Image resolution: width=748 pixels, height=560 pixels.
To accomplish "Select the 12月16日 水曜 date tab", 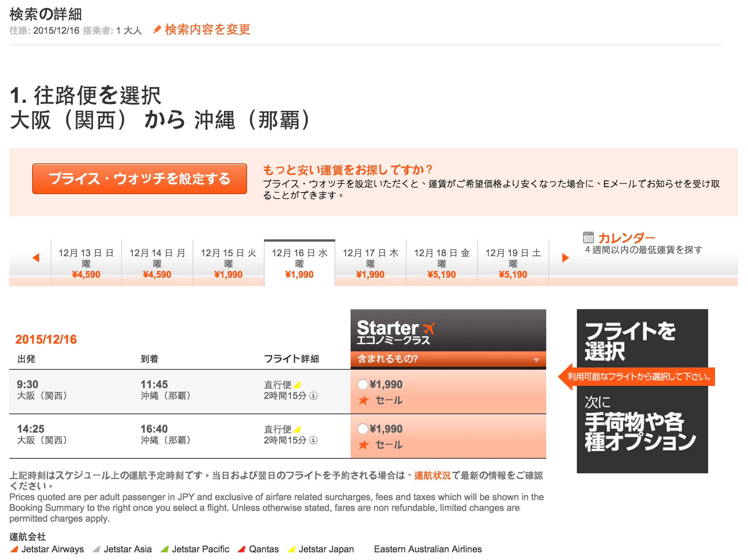I will pos(300,263).
